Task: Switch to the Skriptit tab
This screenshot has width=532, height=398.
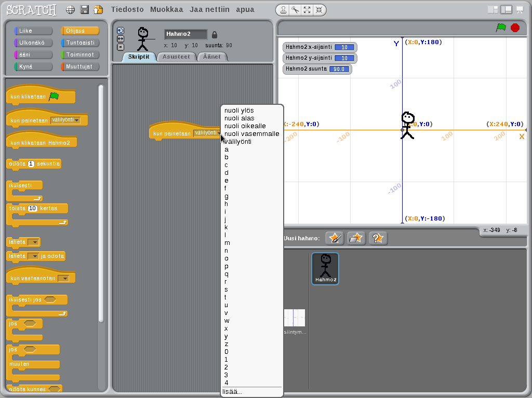Action: coord(139,57)
